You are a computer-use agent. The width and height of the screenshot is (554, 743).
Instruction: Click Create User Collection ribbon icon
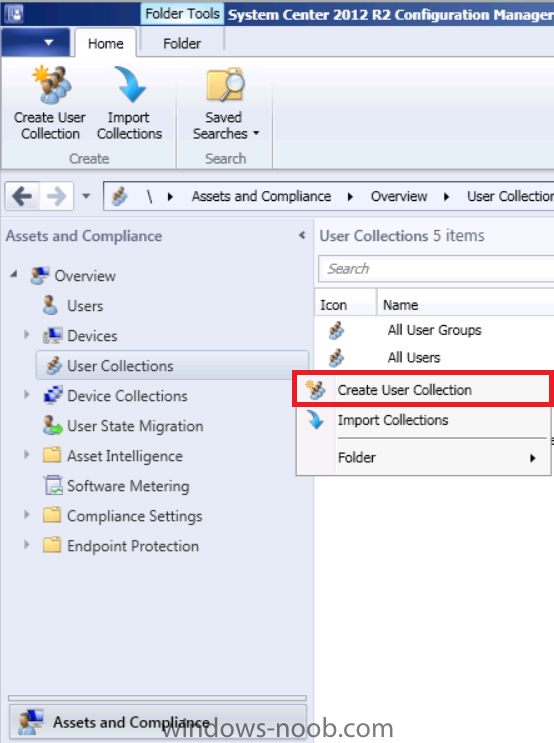coord(52,84)
